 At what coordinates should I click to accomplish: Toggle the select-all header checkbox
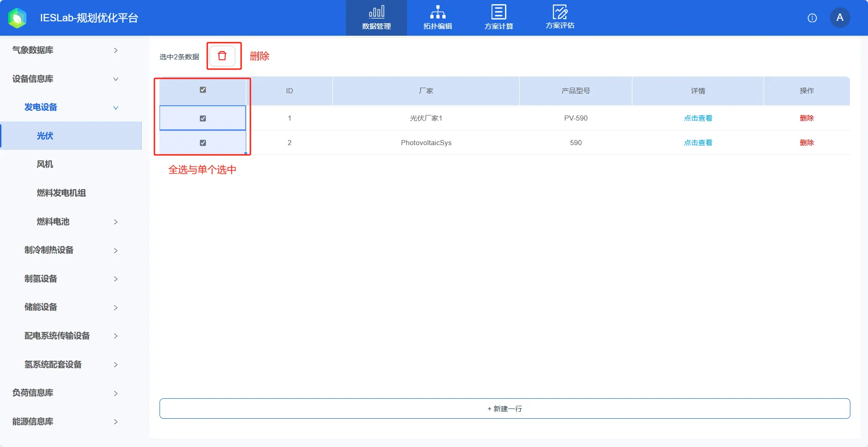203,90
